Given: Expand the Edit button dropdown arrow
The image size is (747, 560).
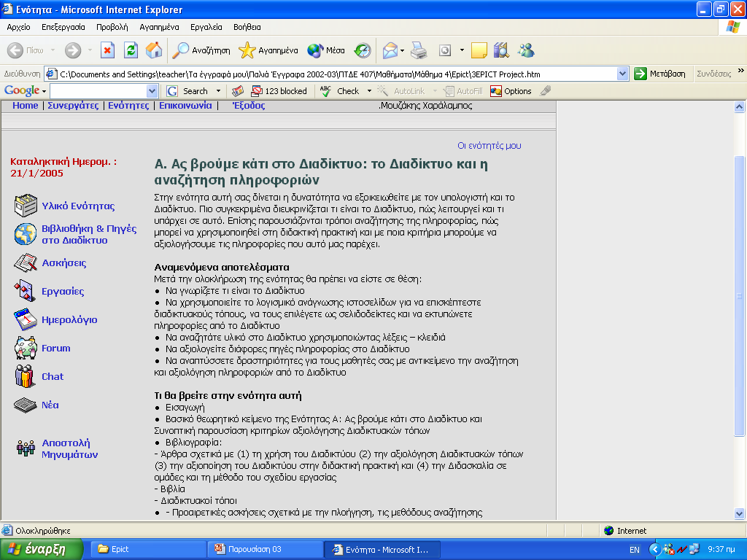Looking at the screenshot, I should [x=462, y=50].
